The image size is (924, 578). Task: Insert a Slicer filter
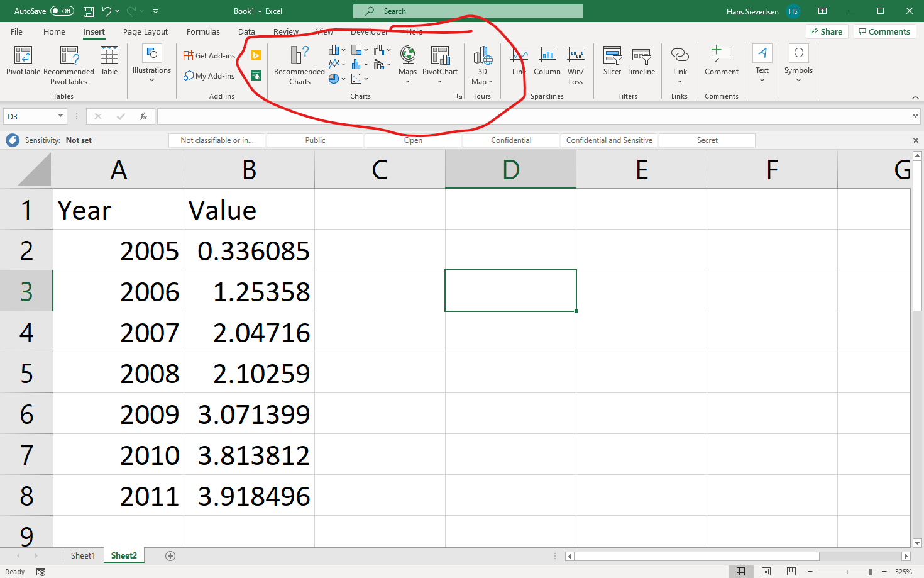(x=612, y=62)
